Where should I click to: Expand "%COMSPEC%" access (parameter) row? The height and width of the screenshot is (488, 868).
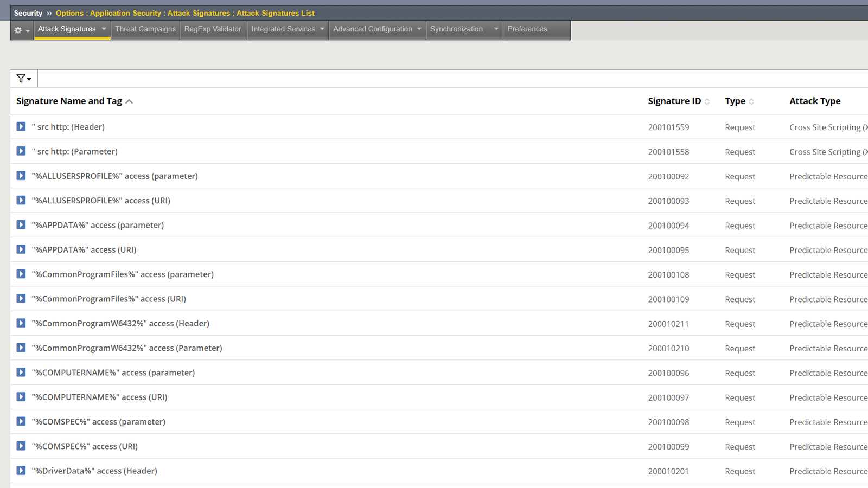[21, 421]
